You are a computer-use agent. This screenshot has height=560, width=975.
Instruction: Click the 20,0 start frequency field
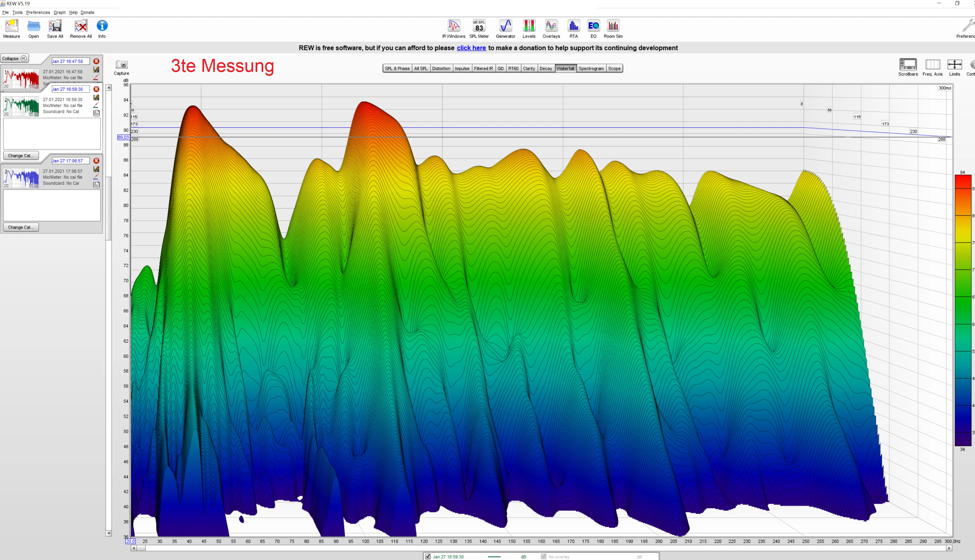(x=130, y=541)
